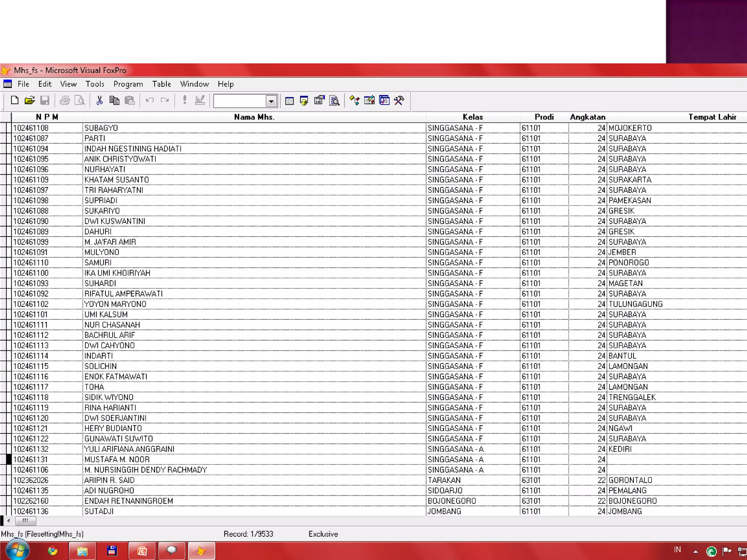The width and height of the screenshot is (747, 560).
Task: Click the Open folder toolbar icon
Action: pyautogui.click(x=30, y=101)
